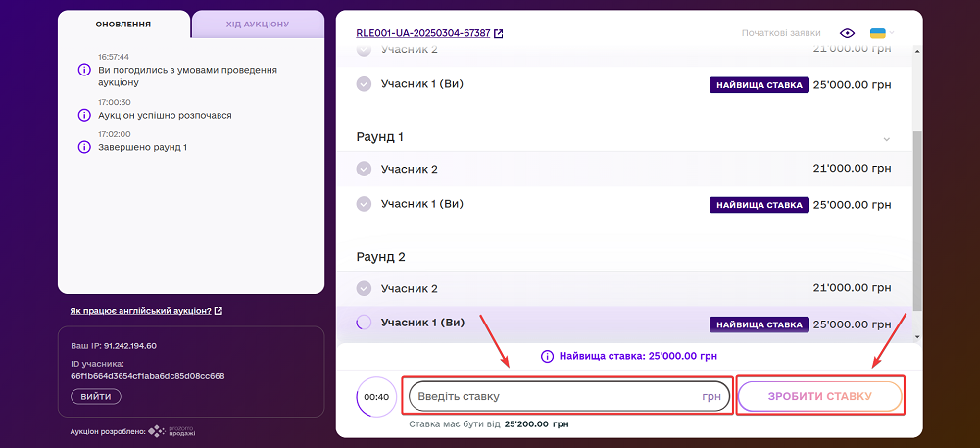Click the check icon for Учасник 2 in Раунд 1
This screenshot has width=980, height=448.
click(x=364, y=169)
